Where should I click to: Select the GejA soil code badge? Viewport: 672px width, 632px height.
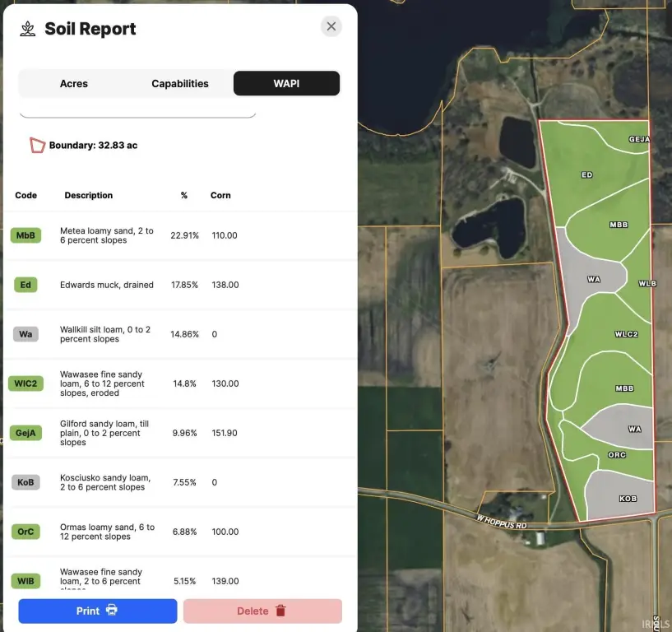click(x=25, y=433)
